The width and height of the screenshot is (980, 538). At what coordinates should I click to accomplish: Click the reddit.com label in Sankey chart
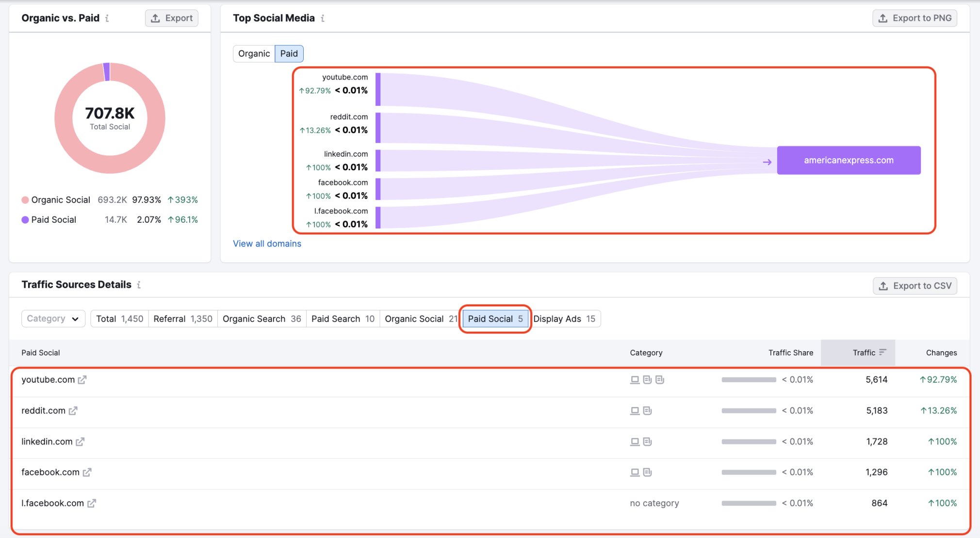(x=349, y=117)
